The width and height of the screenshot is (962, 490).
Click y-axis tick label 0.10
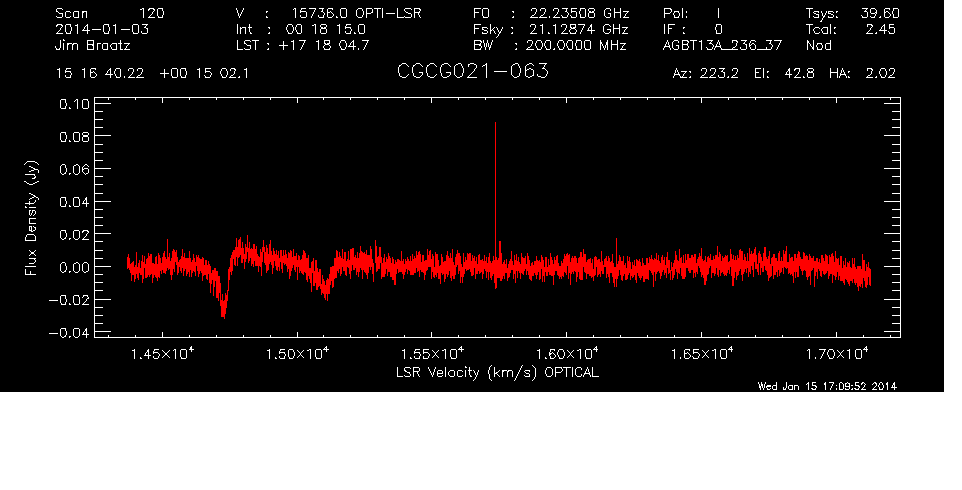point(74,104)
